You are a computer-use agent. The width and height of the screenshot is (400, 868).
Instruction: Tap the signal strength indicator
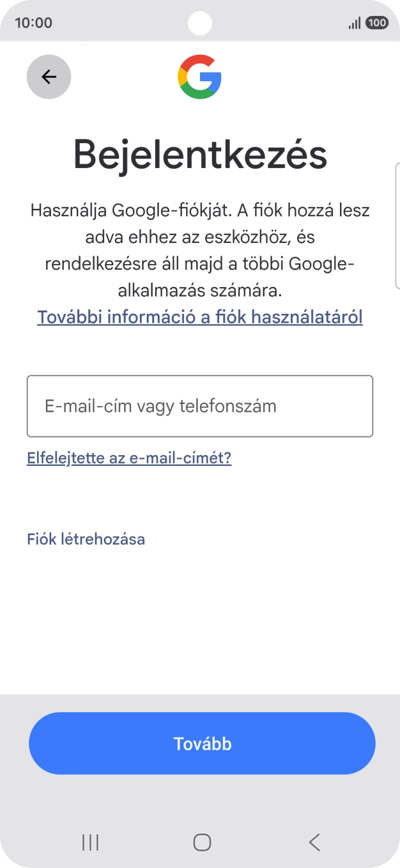(x=355, y=22)
